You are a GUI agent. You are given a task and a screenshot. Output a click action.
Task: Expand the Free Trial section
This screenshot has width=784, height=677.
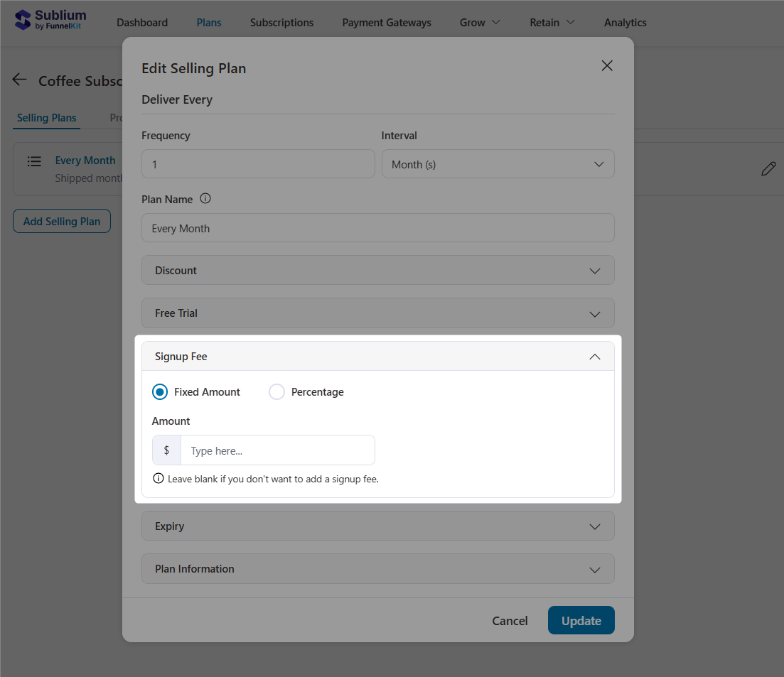(x=377, y=313)
